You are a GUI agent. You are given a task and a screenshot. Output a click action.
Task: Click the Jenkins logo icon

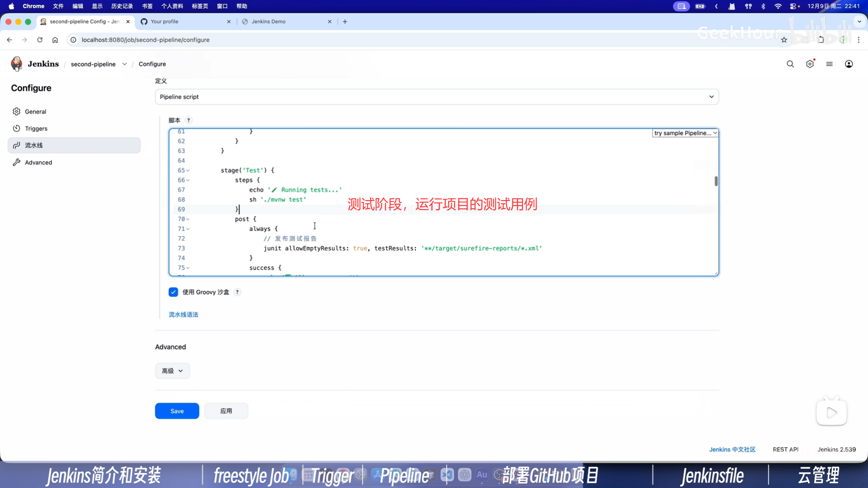[x=17, y=64]
